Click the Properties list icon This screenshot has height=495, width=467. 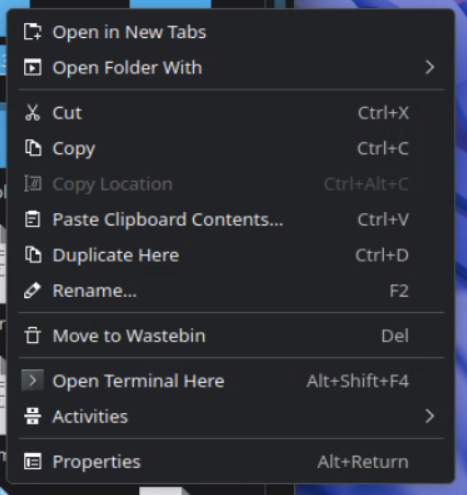pyautogui.click(x=33, y=462)
